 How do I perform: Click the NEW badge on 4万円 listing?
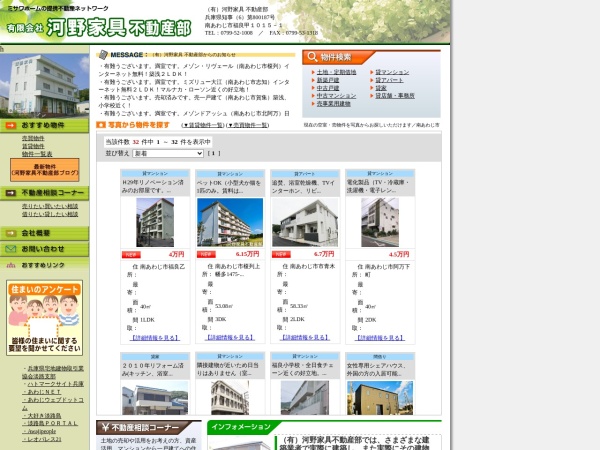point(131,254)
